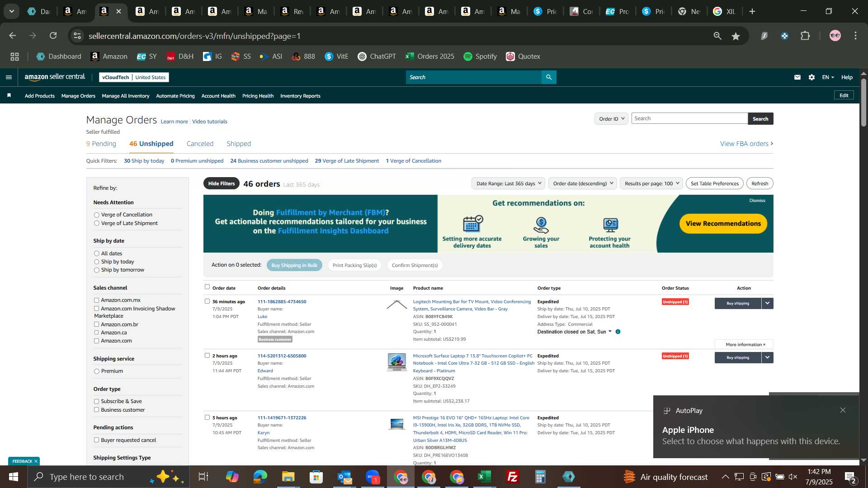Open Chrome profile avatar
The image size is (868, 488).
835,36
